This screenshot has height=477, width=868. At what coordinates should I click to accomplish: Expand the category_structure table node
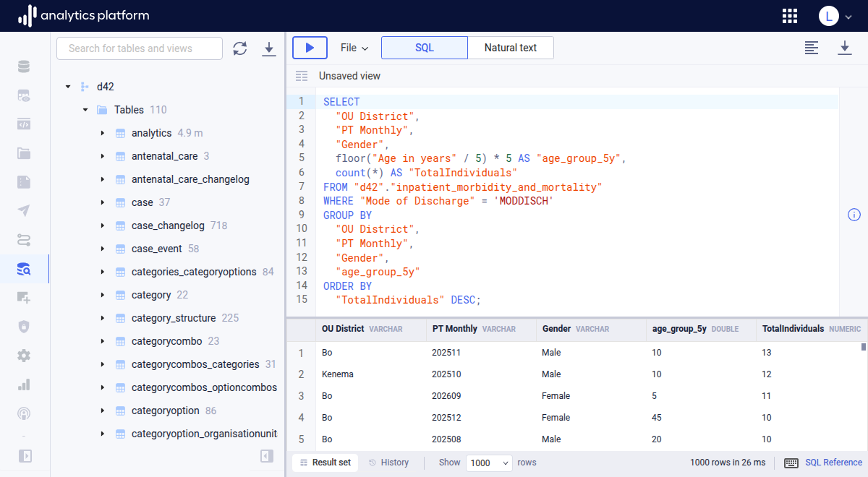click(x=103, y=318)
